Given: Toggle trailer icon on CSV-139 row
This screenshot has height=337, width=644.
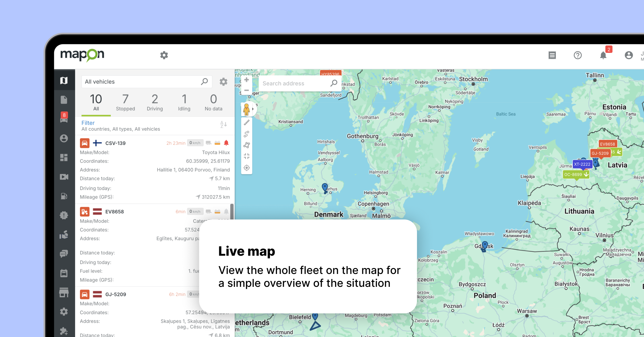Looking at the screenshot, I should pyautogui.click(x=208, y=143).
